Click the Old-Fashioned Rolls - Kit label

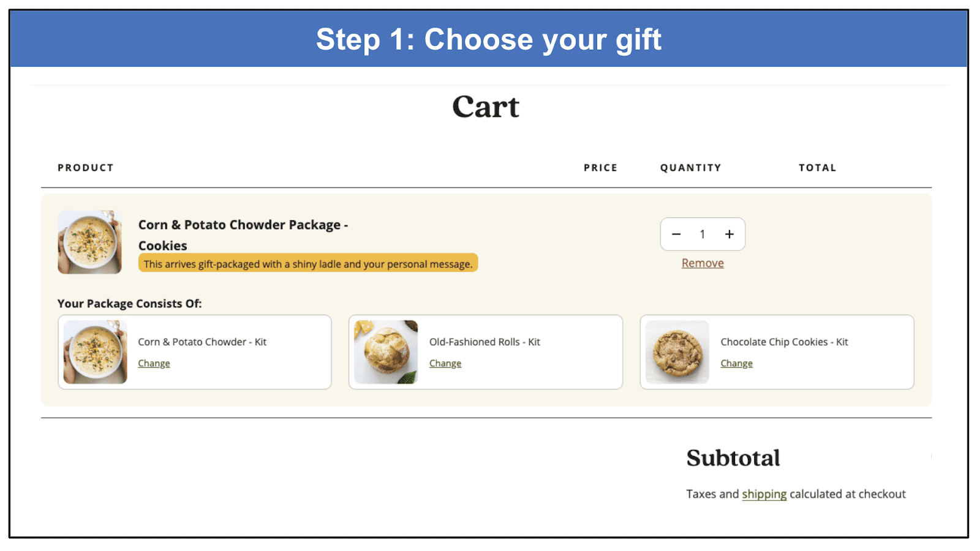484,342
